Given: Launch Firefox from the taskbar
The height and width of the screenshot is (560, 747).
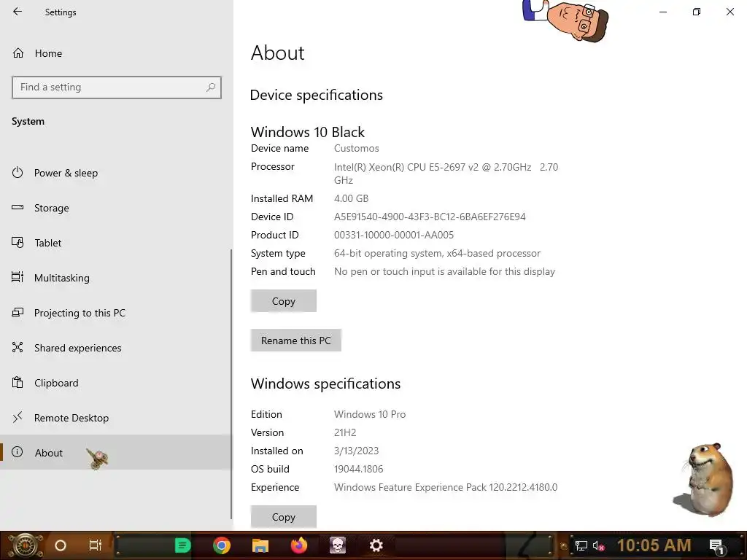Looking at the screenshot, I should coord(299,545).
